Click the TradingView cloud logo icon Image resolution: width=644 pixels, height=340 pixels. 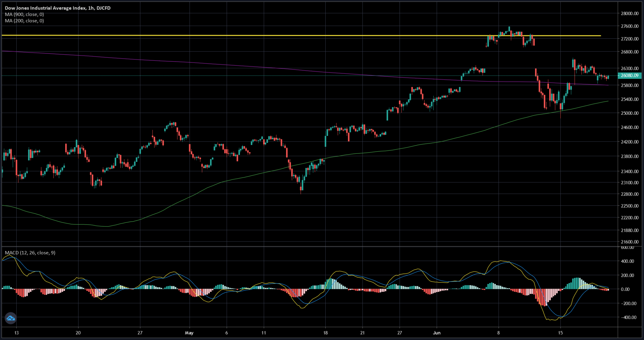(x=11, y=318)
